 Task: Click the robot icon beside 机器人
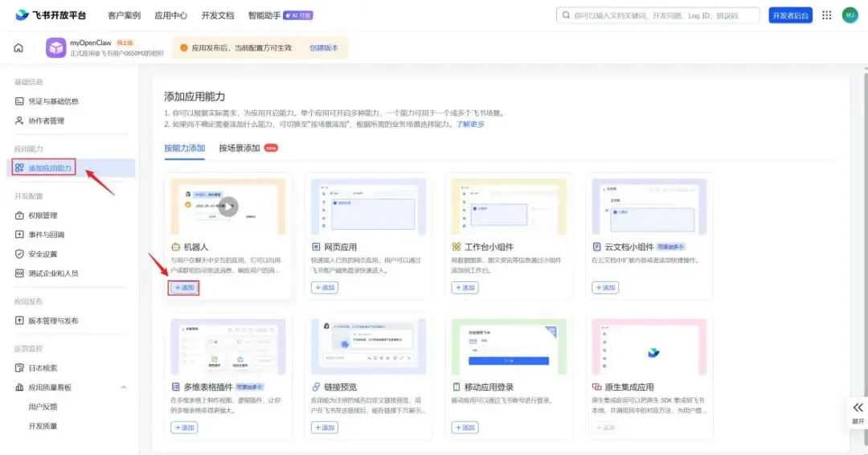175,247
